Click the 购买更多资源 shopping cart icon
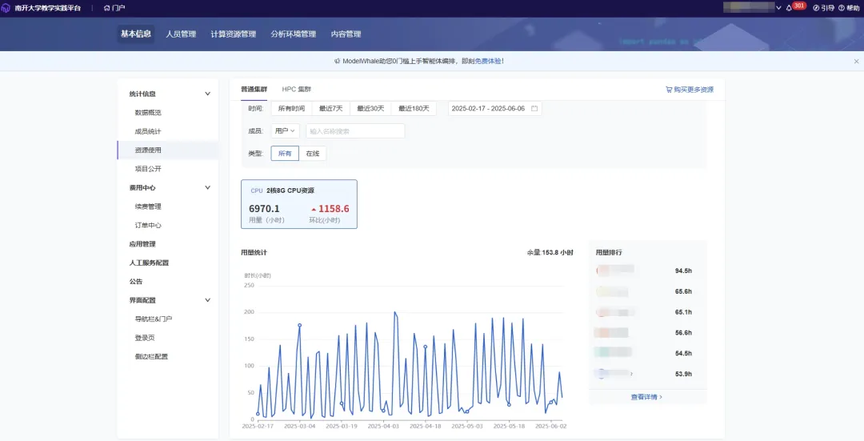 (x=669, y=89)
